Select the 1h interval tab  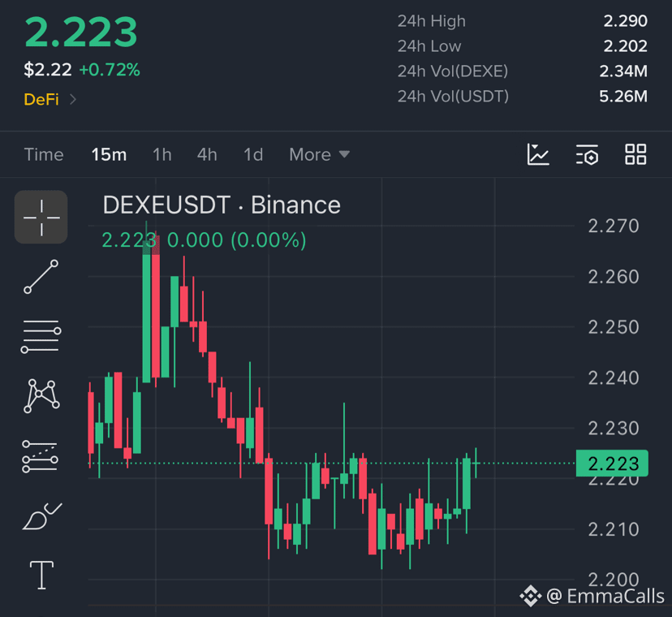point(162,154)
